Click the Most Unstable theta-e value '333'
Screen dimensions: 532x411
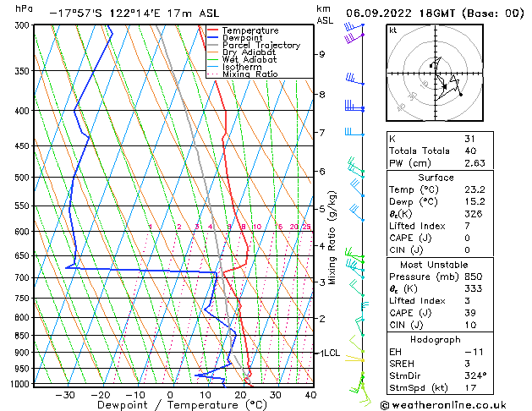(474, 288)
